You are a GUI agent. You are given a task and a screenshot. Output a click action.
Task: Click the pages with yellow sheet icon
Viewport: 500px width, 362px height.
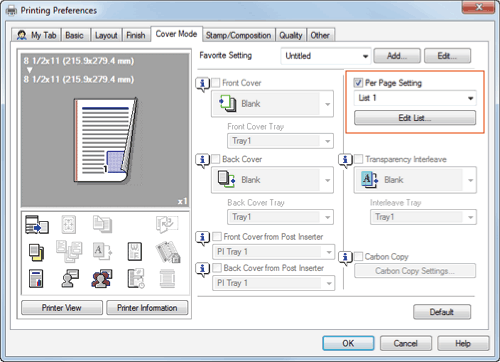tap(36, 252)
